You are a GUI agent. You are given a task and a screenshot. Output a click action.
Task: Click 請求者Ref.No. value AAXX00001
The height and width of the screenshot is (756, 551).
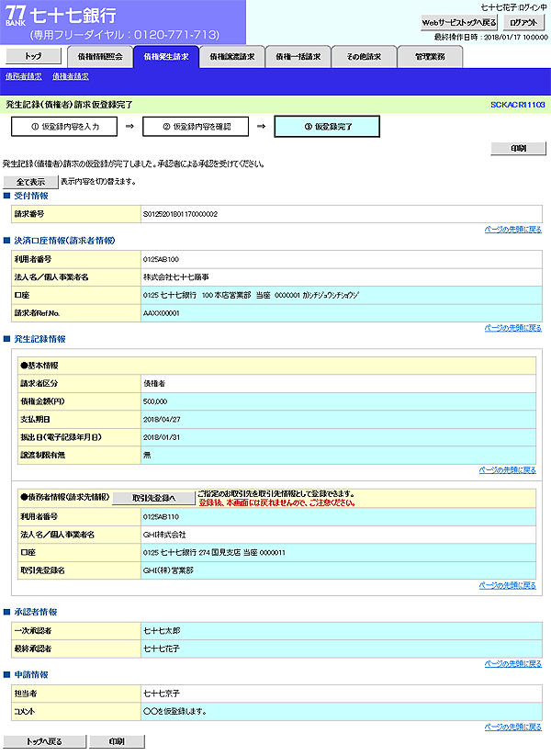[162, 313]
